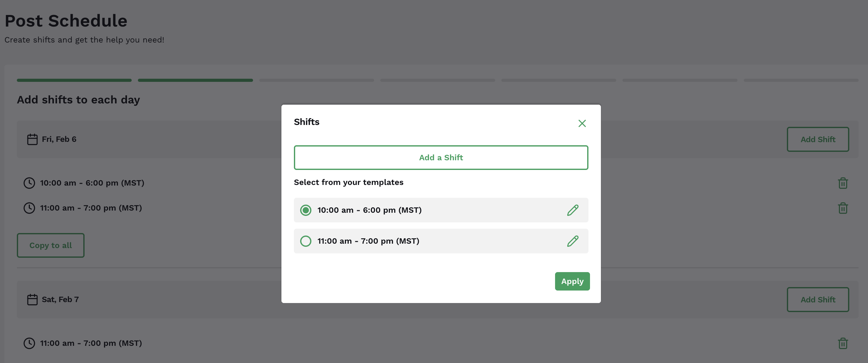Click the calendar icon beside Sat, Feb 7
The width and height of the screenshot is (868, 363).
point(32,300)
